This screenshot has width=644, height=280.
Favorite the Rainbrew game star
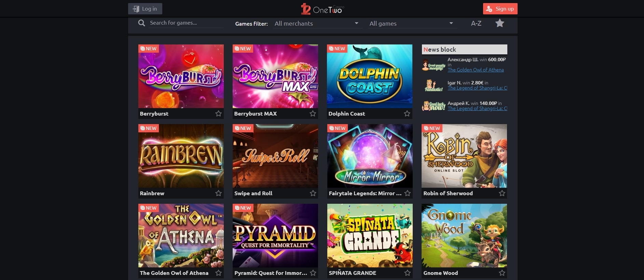click(x=218, y=193)
